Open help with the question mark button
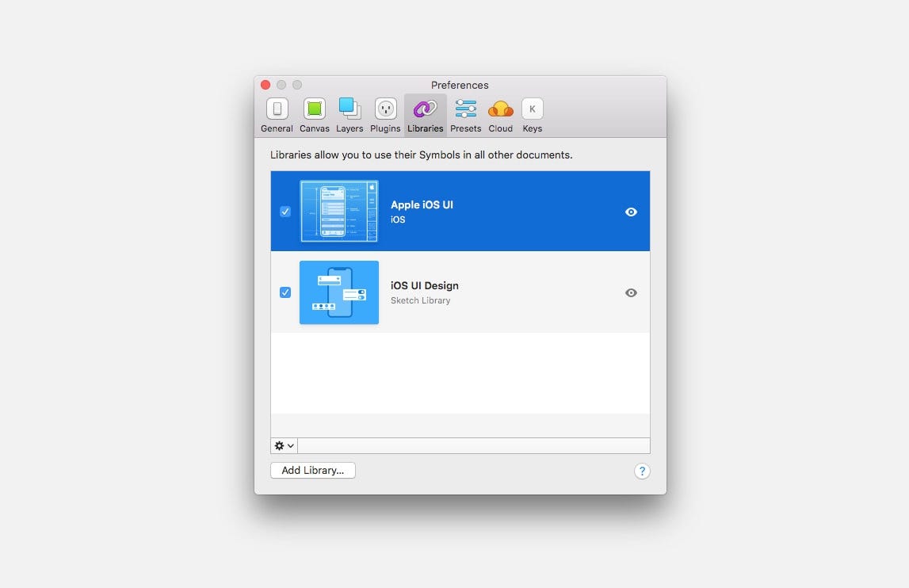Viewport: 909px width, 588px height. click(642, 471)
